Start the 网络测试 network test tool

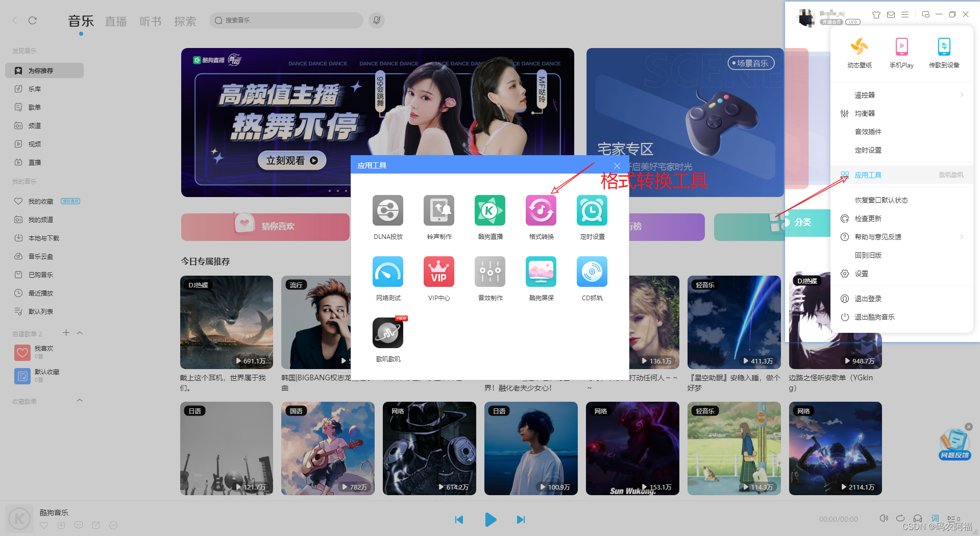tap(388, 272)
